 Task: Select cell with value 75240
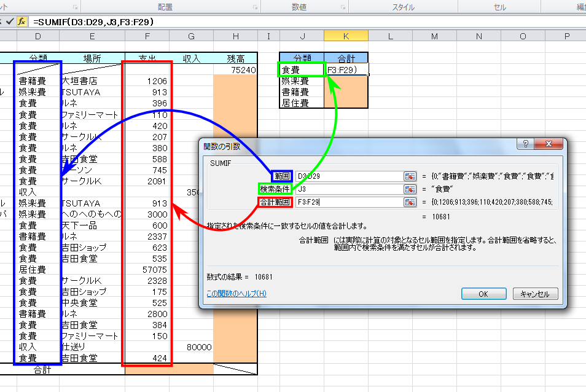coord(235,70)
